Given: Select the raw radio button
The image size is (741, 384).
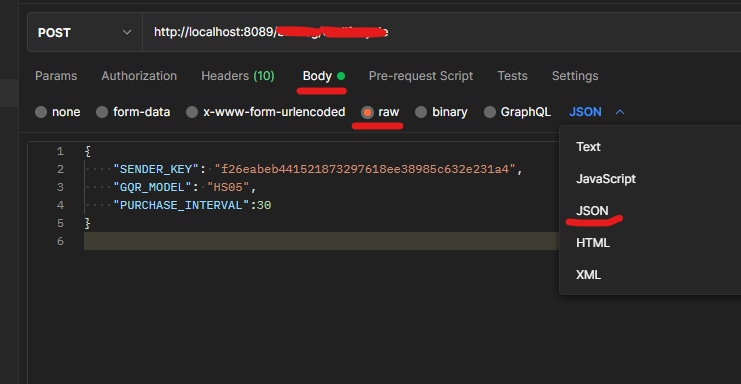Looking at the screenshot, I should pos(367,112).
